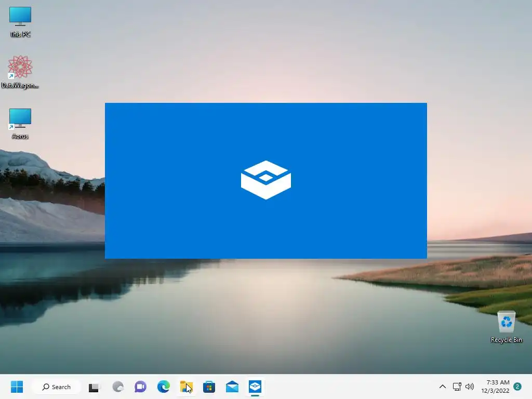Open the volume tray icon

pos(470,387)
